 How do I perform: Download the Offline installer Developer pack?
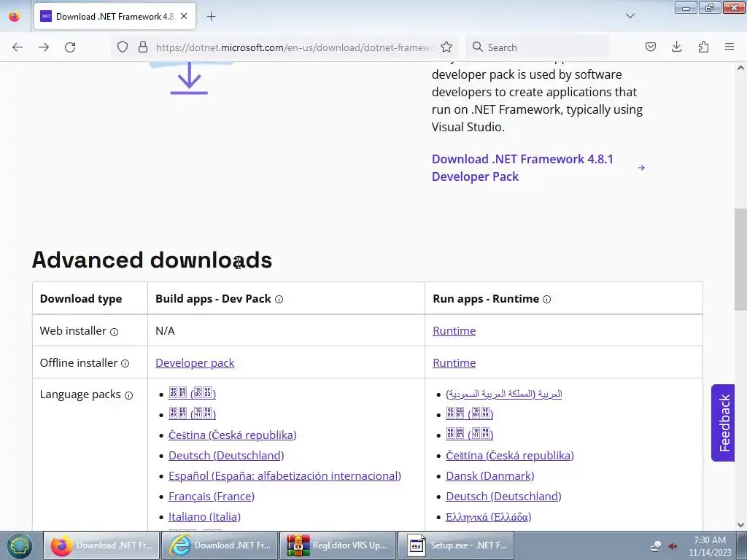(195, 363)
